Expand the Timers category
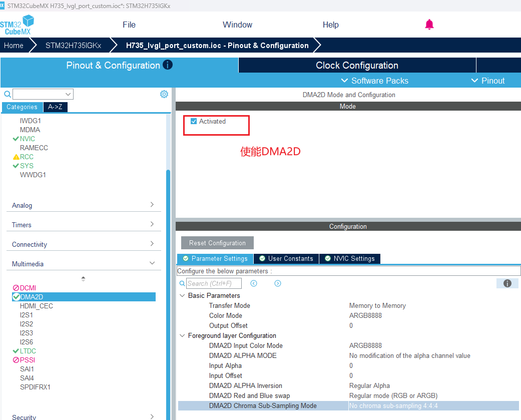Screen dimensions: 521x420 click(x=84, y=225)
